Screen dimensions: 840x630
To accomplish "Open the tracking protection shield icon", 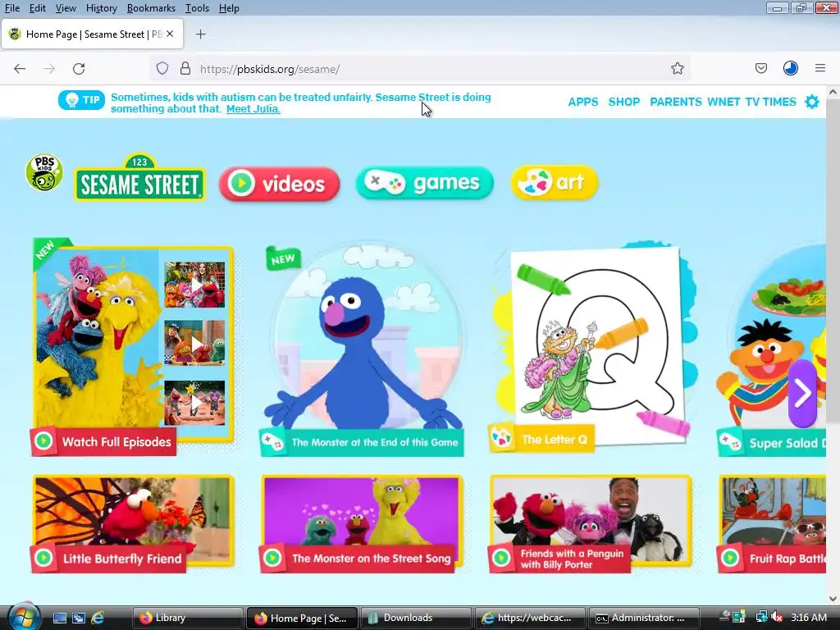I will 162,69.
